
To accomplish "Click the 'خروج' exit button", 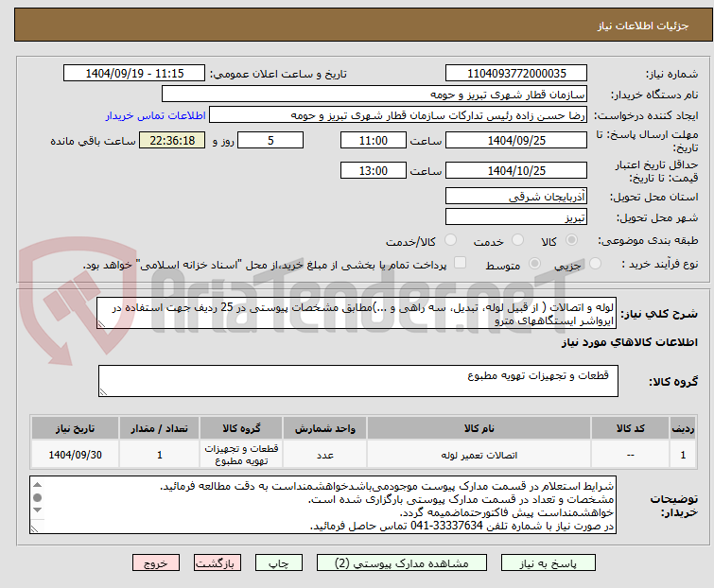I will coord(156,563).
